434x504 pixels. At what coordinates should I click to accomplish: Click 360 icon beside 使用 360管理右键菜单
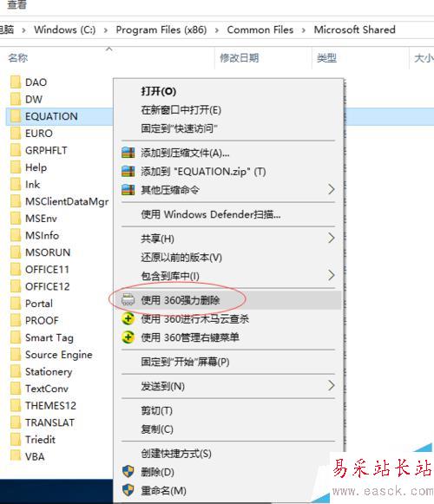click(x=128, y=337)
